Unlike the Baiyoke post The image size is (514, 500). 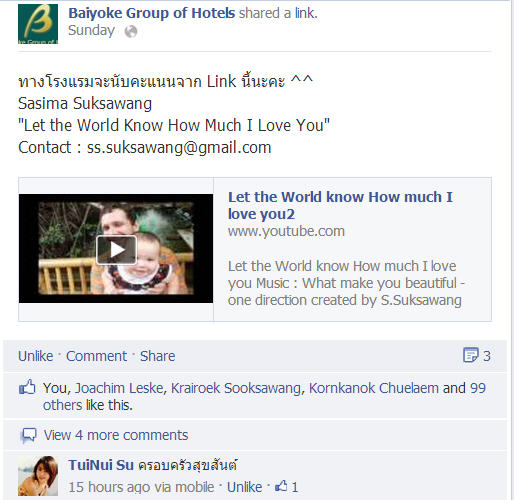point(36,356)
